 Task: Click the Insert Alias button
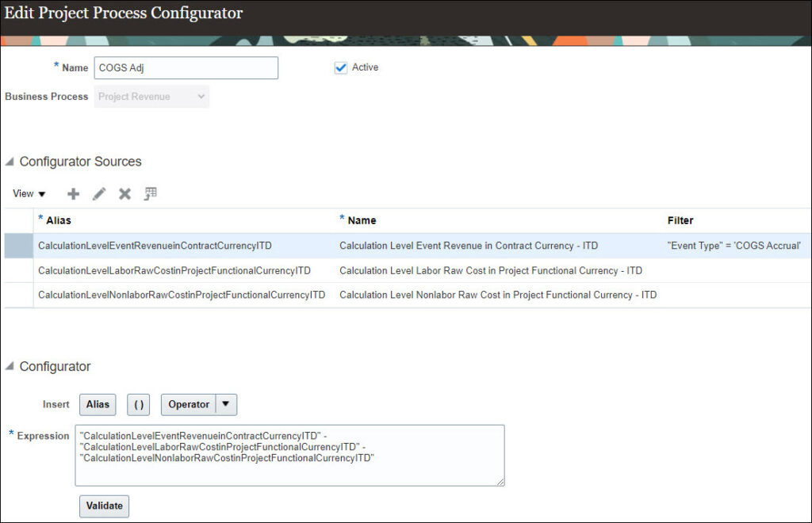[98, 404]
